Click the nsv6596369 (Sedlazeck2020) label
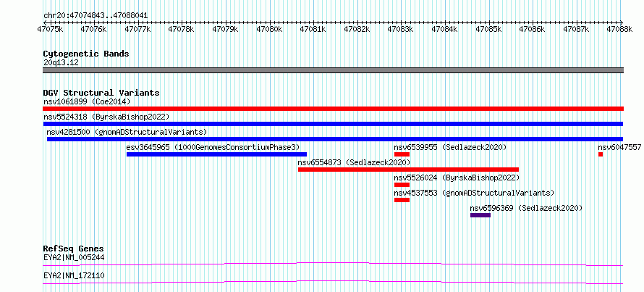Image resolution: width=644 pixels, height=292 pixels. coord(526,208)
